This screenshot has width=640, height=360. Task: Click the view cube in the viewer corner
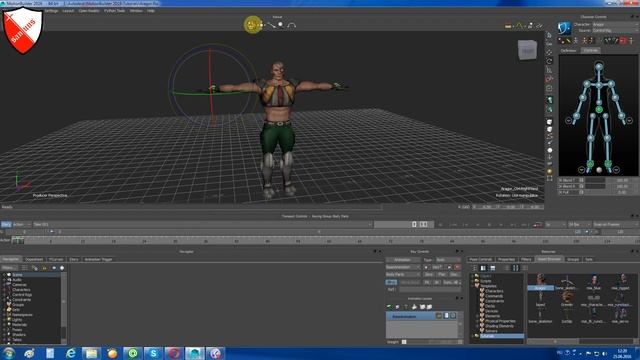pyautogui.click(x=527, y=50)
